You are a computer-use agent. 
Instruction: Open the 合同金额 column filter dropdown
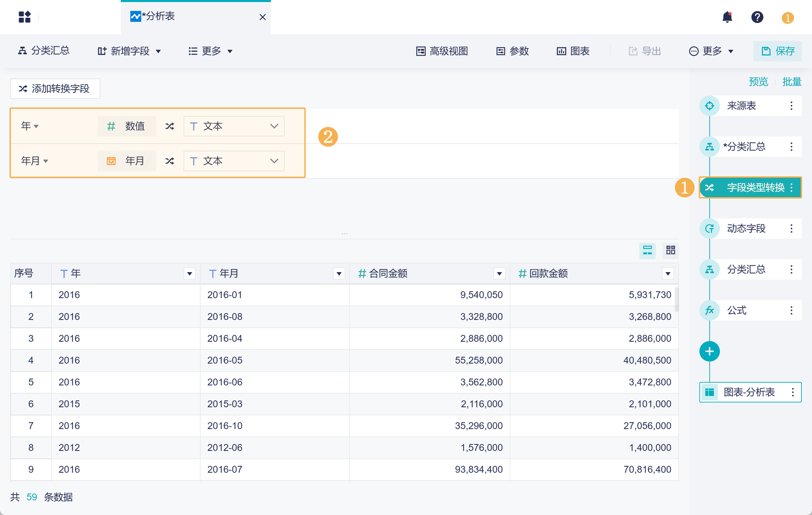click(x=499, y=274)
